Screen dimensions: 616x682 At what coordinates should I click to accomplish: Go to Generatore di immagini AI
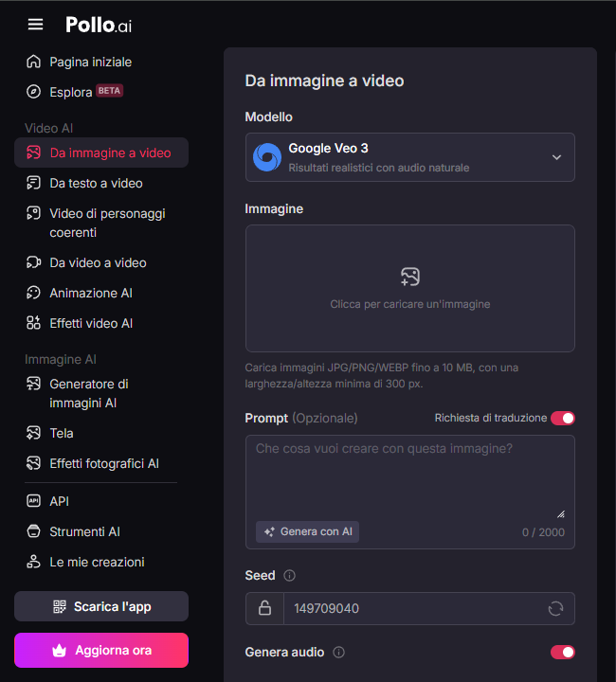pos(89,393)
